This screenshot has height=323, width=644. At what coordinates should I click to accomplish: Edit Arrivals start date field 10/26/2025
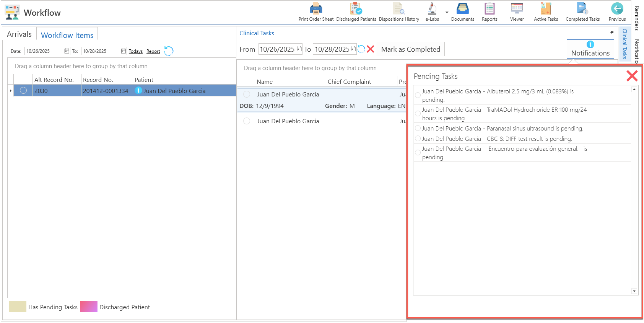click(x=44, y=51)
